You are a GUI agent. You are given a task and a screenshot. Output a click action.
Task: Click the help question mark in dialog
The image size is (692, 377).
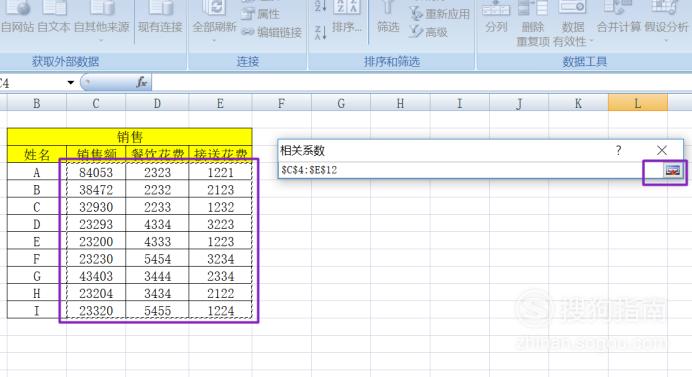pyautogui.click(x=619, y=150)
